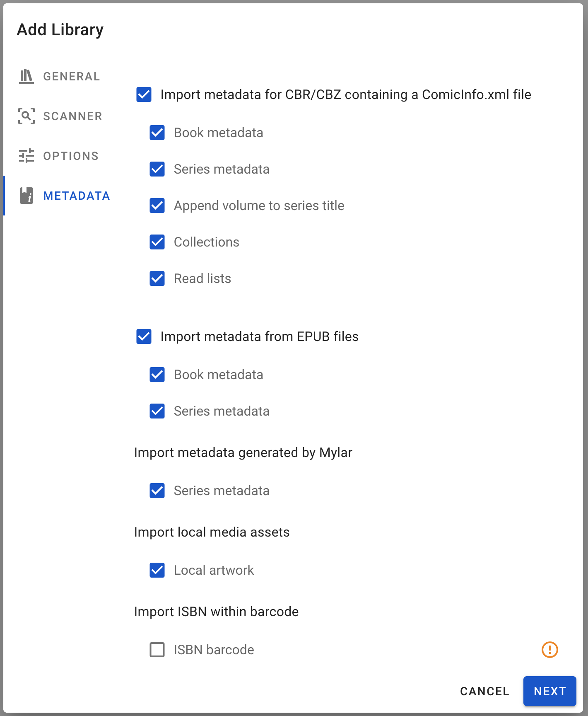
Task: Click the General library icon in sidebar
Action: pos(26,76)
